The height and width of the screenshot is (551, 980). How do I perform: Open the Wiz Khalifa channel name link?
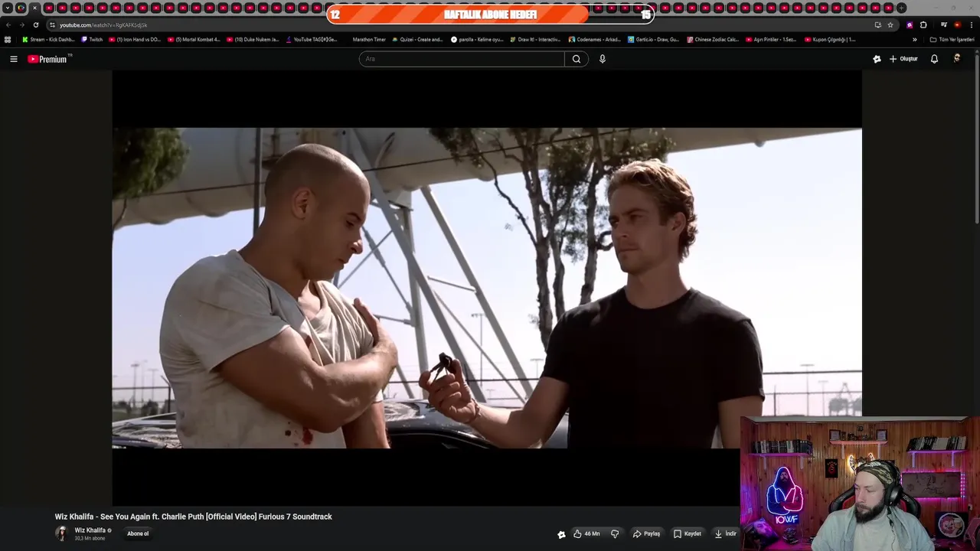click(90, 530)
